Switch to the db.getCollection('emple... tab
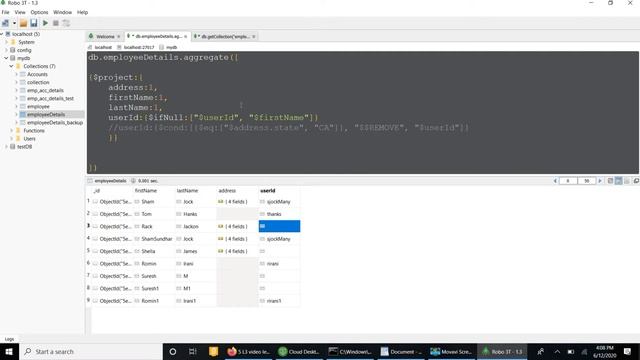The image size is (640, 360). tap(224, 36)
